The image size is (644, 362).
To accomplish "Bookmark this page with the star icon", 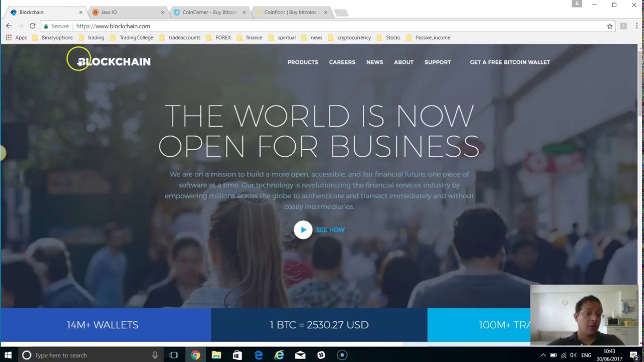I will pos(610,26).
